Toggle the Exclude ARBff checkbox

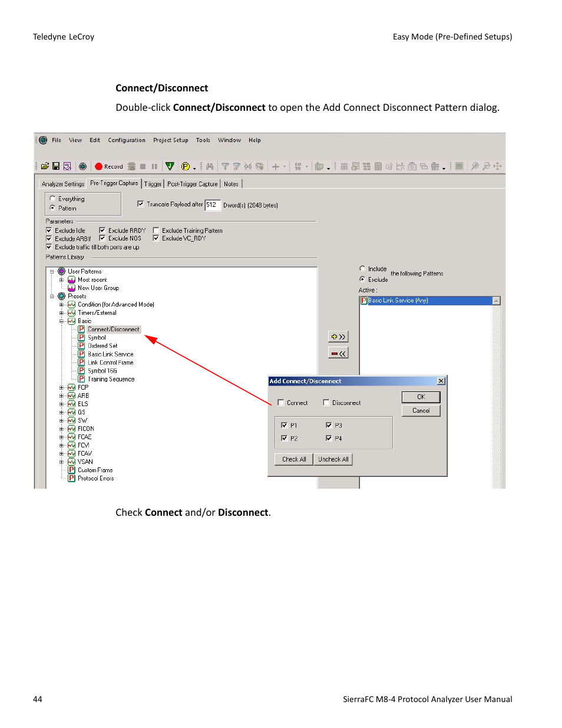tap(49, 238)
